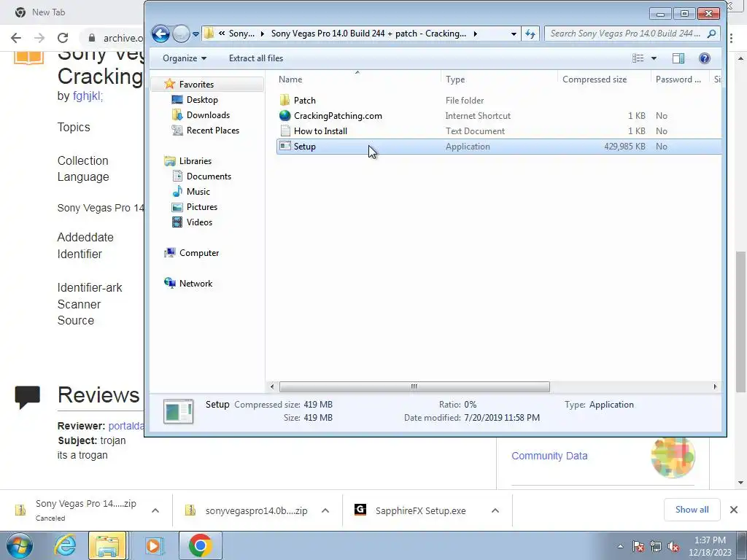The image size is (747, 560).
Task: Click Computer in navigation pane
Action: click(199, 253)
